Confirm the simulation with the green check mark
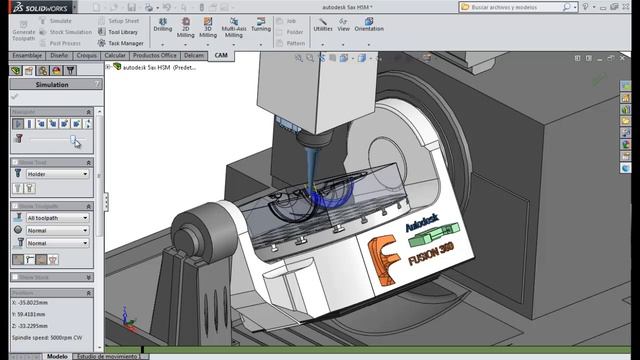 click(15, 97)
